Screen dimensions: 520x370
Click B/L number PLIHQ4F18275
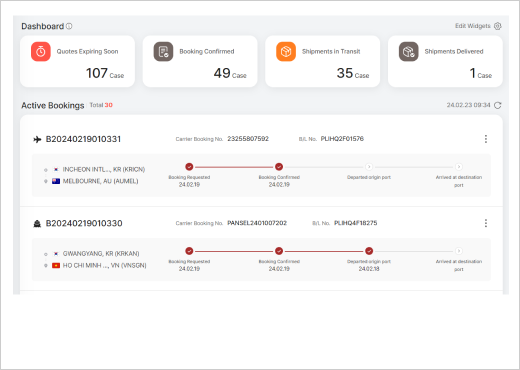[x=356, y=223]
